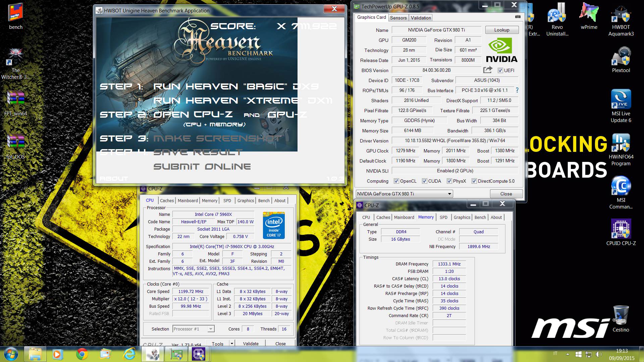Switch to CPU-Z taskbar item
The image size is (644, 362).
coord(199,354)
